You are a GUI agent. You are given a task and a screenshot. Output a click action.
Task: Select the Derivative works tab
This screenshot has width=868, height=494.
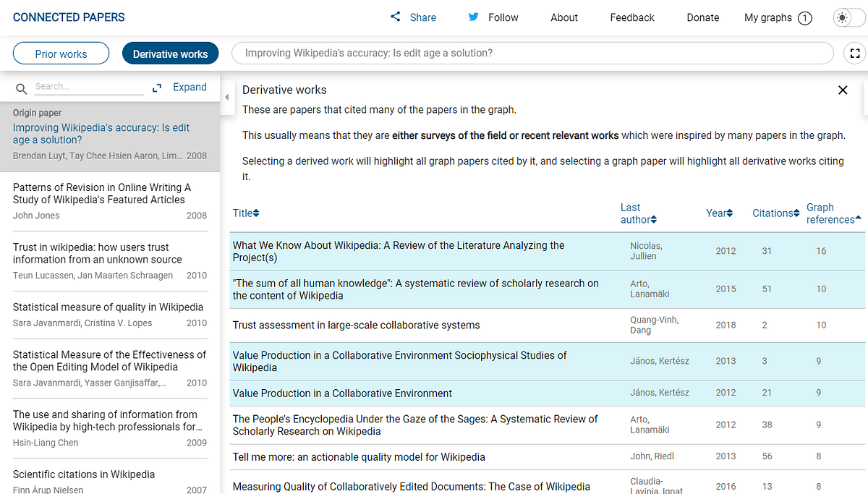pyautogui.click(x=170, y=54)
